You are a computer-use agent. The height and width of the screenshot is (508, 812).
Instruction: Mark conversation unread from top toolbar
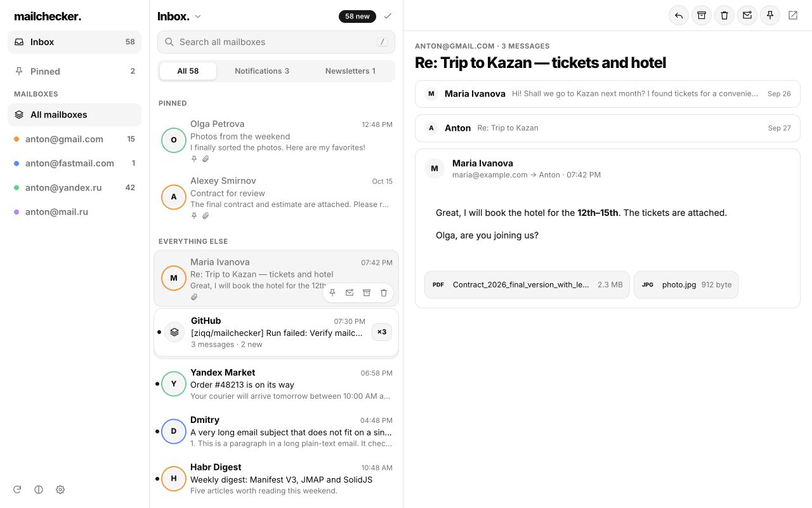747,16
